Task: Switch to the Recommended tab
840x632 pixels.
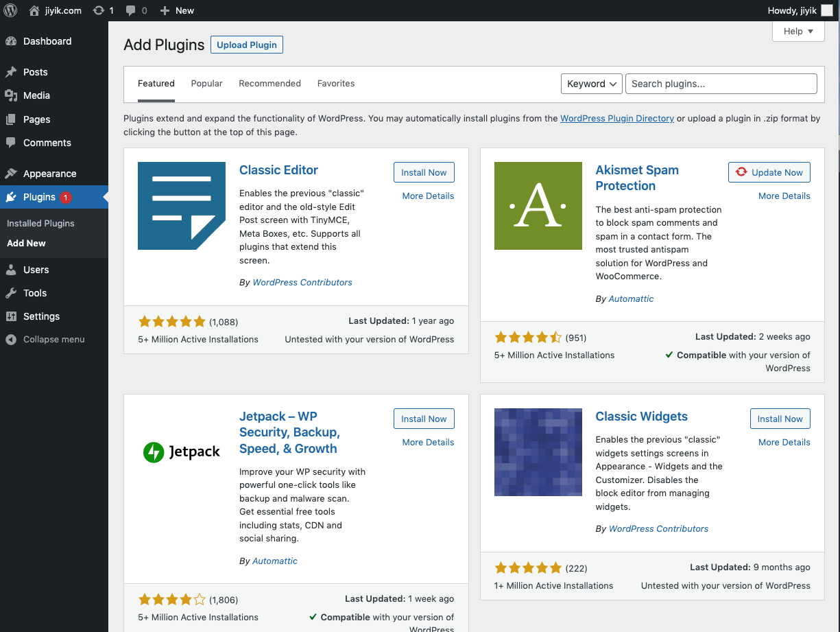Action: [270, 83]
